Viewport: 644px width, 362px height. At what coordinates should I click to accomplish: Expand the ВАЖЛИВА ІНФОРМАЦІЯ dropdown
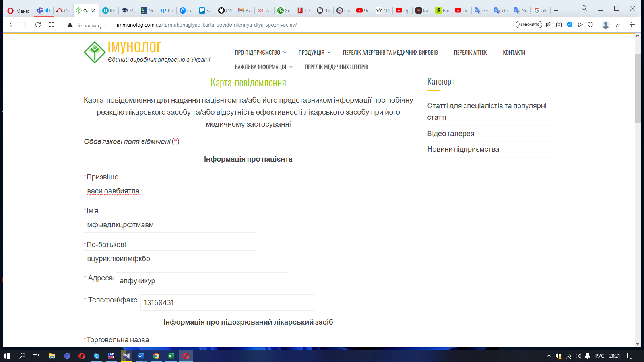(263, 67)
